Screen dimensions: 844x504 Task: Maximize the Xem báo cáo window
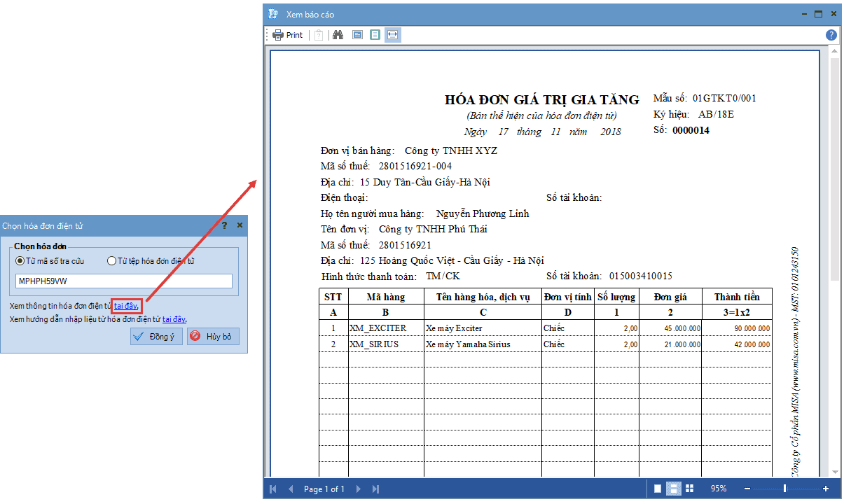(x=817, y=13)
